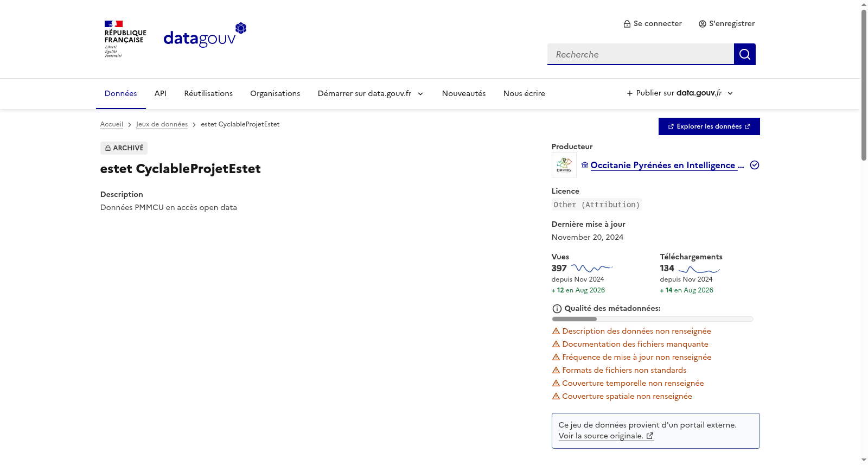Click the info icon beside Qualité des métadonnées
Image resolution: width=868 pixels, height=465 pixels.
[x=557, y=309]
